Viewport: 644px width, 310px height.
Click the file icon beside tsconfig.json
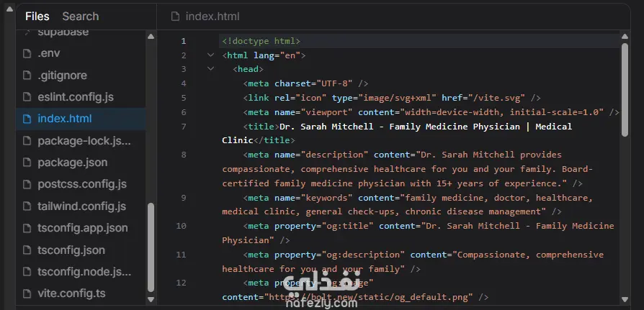27,250
